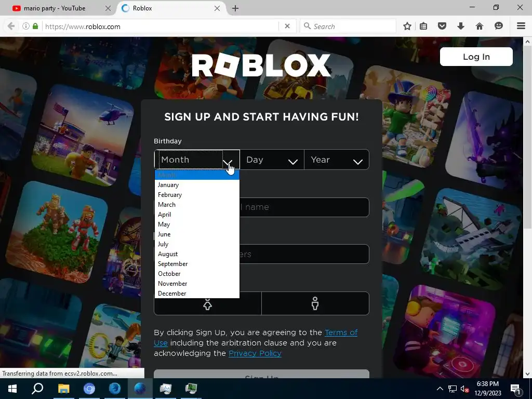
Task: Open a new tab with plus button
Action: click(x=235, y=8)
